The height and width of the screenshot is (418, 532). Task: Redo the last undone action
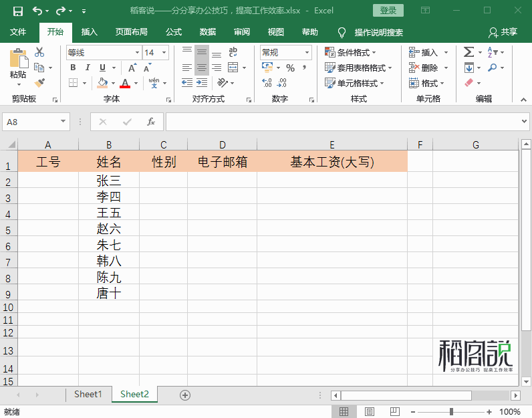tap(61, 11)
